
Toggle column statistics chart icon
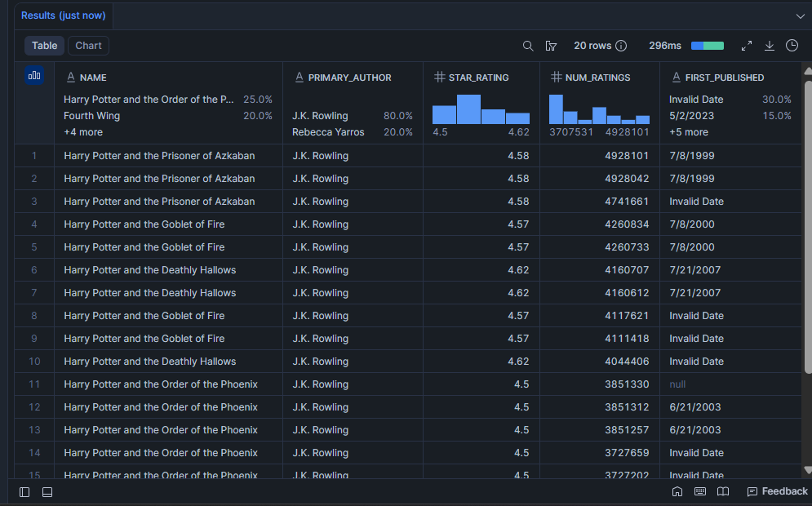point(34,76)
